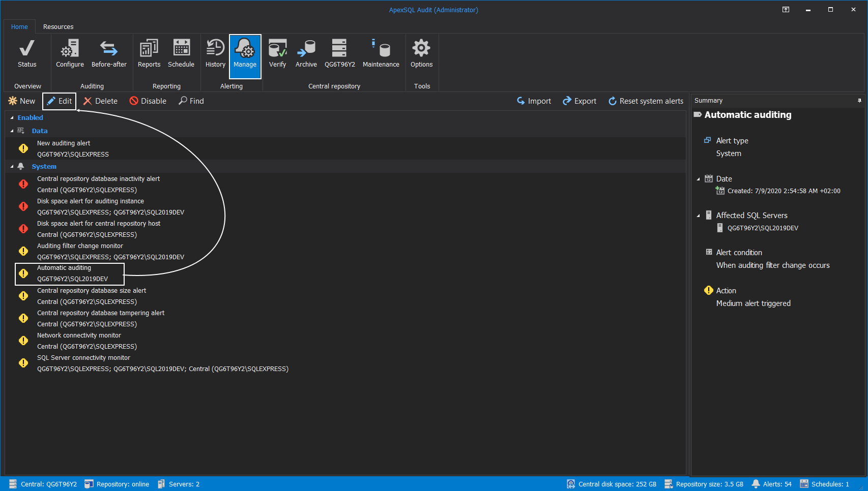Click Medium alert triggered text

point(754,303)
